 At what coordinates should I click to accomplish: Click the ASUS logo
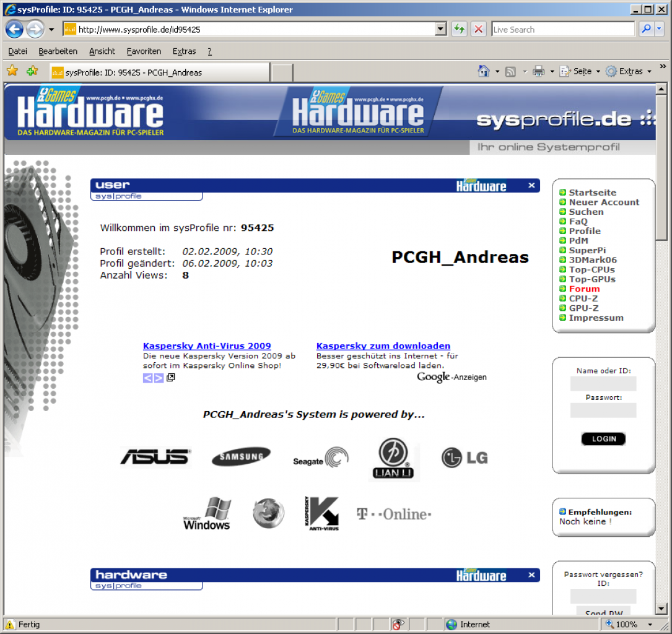tap(155, 457)
